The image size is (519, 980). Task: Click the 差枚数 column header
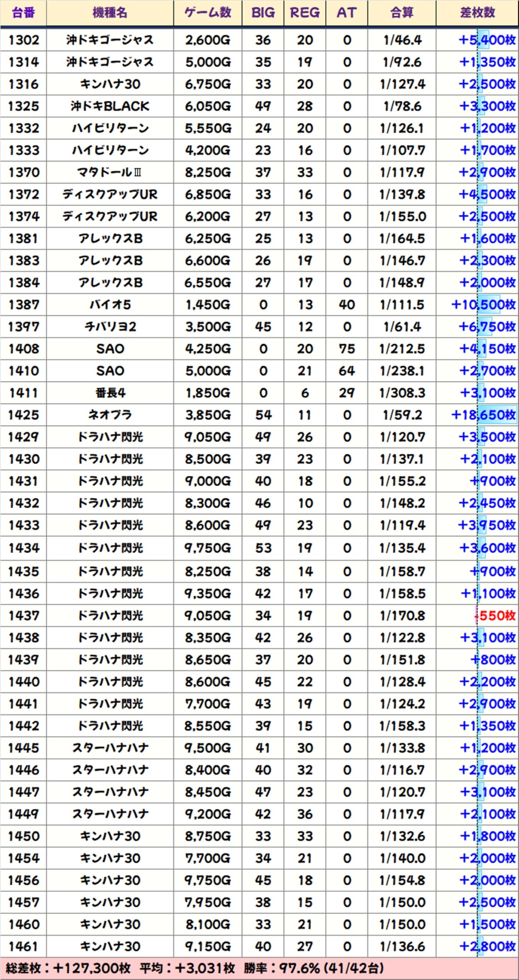point(477,13)
